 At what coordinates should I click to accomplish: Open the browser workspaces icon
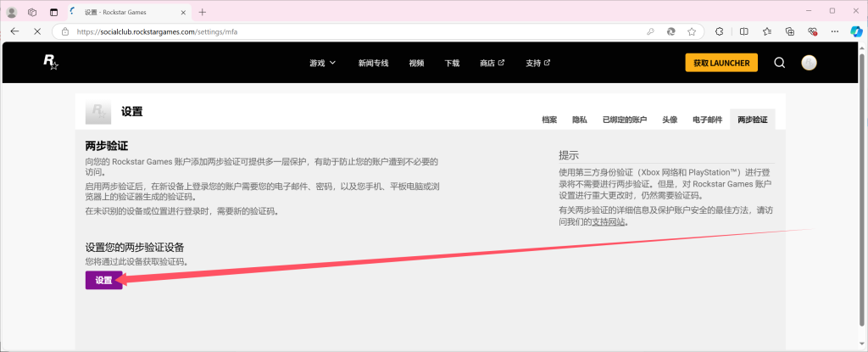pyautogui.click(x=32, y=12)
